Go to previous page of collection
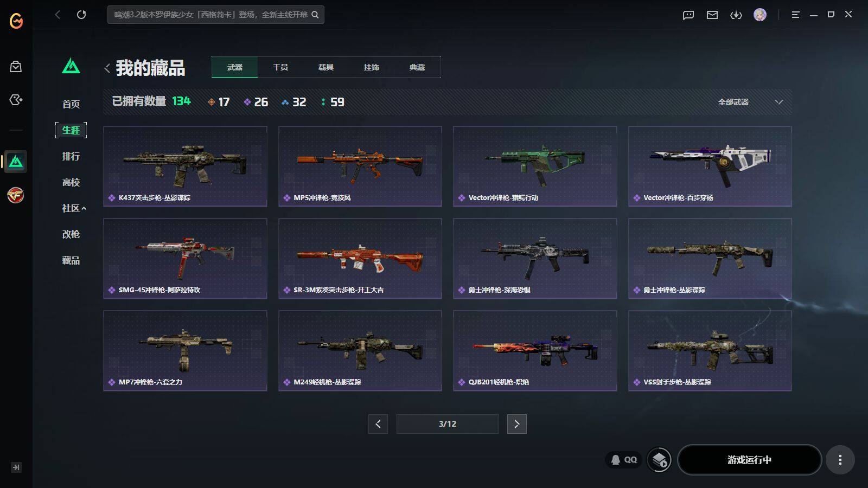Viewport: 868px width, 488px height. point(378,424)
